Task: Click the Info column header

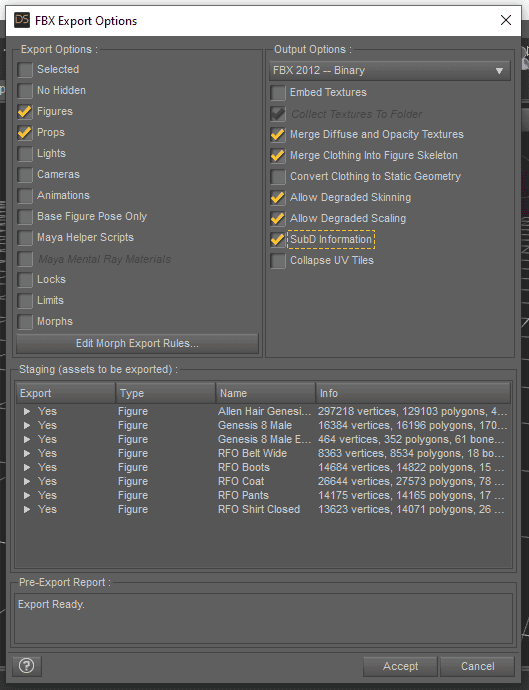Action: click(x=413, y=393)
